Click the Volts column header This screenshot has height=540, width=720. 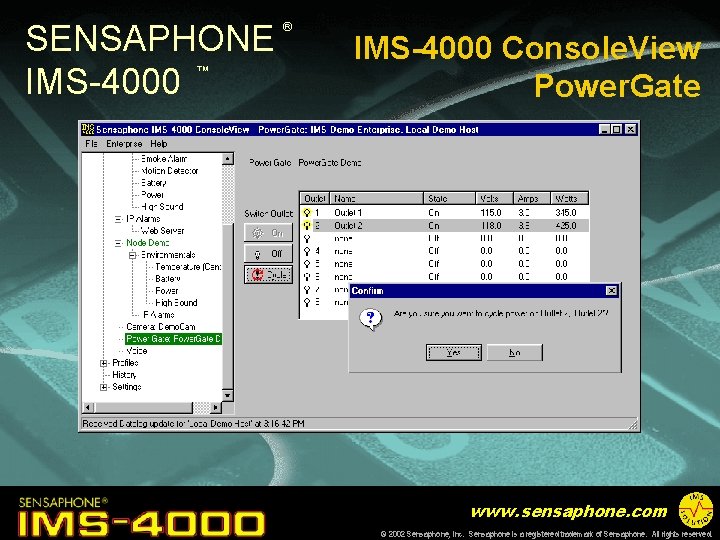pyautogui.click(x=494, y=198)
